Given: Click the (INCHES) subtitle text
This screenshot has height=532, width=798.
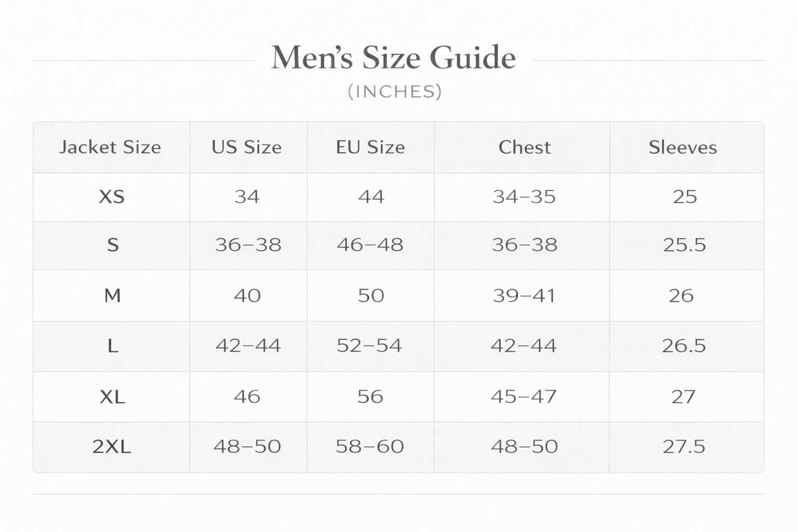Looking at the screenshot, I should [x=394, y=91].
